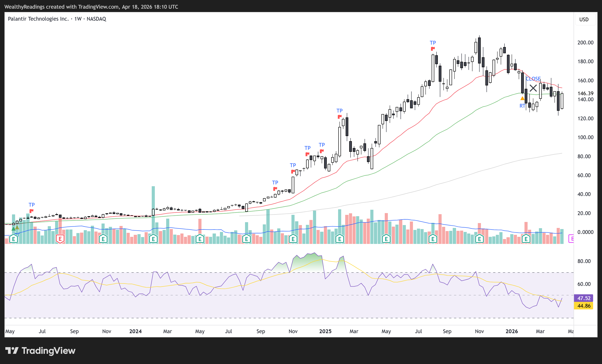Click the first TP flag near July 2023
Screen dimensions: 602x364
tap(31, 211)
